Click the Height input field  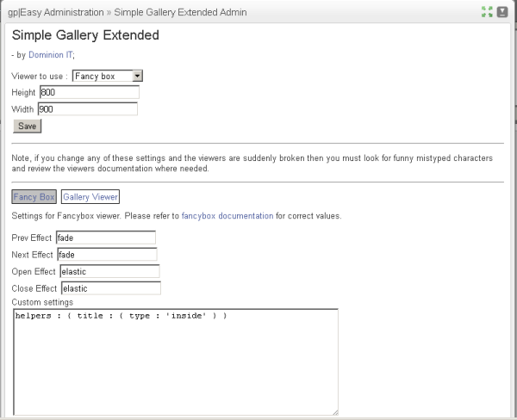click(88, 93)
